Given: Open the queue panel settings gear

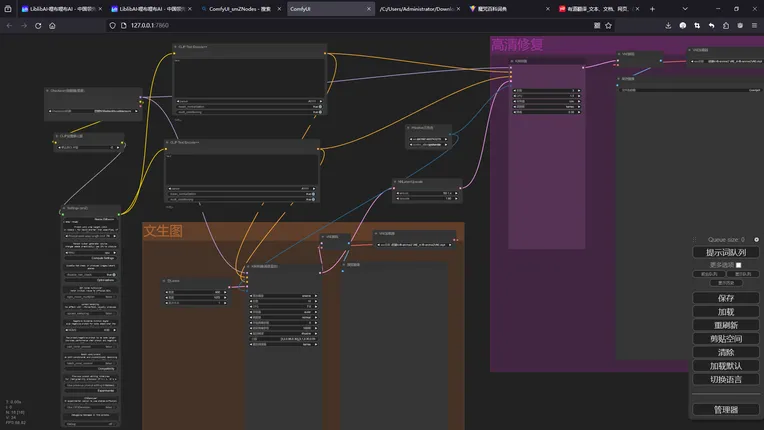Looking at the screenshot, I should [x=756, y=240].
